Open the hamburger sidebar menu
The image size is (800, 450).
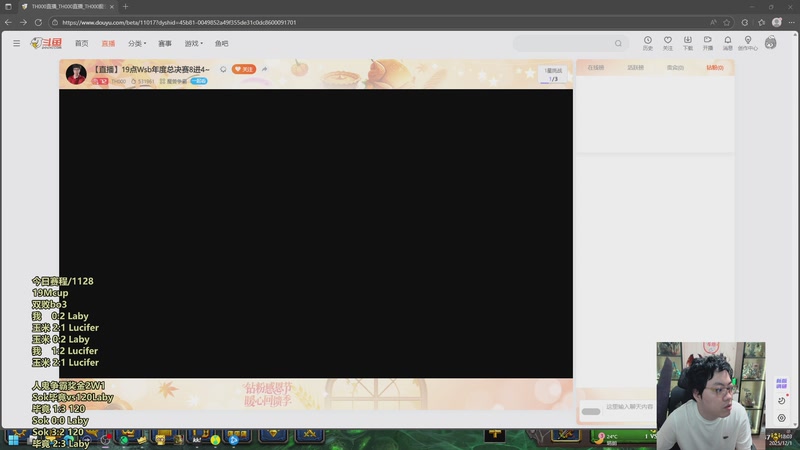[16, 43]
